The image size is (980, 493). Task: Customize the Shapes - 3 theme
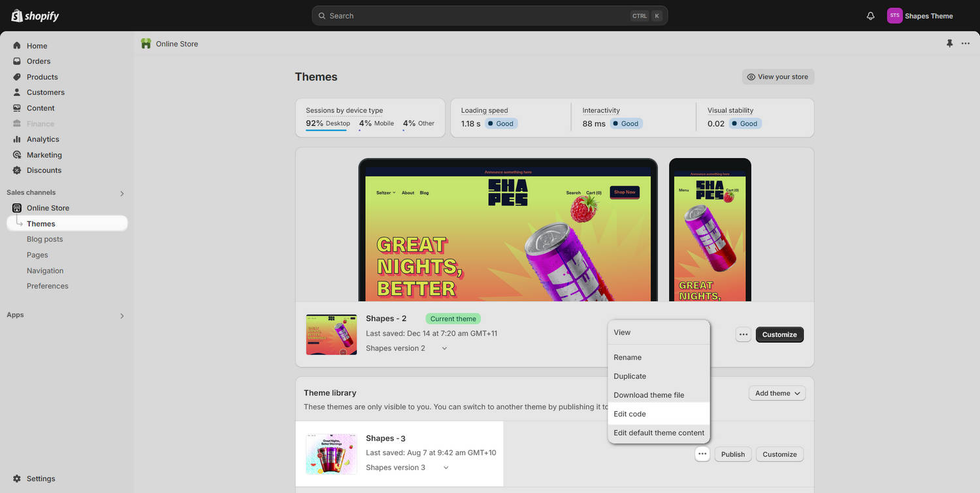(779, 454)
